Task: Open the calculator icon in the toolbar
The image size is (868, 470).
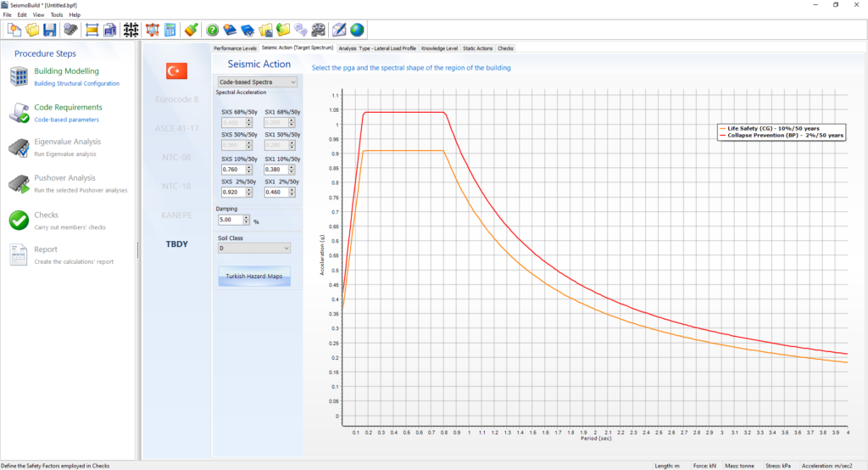Action: point(171,30)
